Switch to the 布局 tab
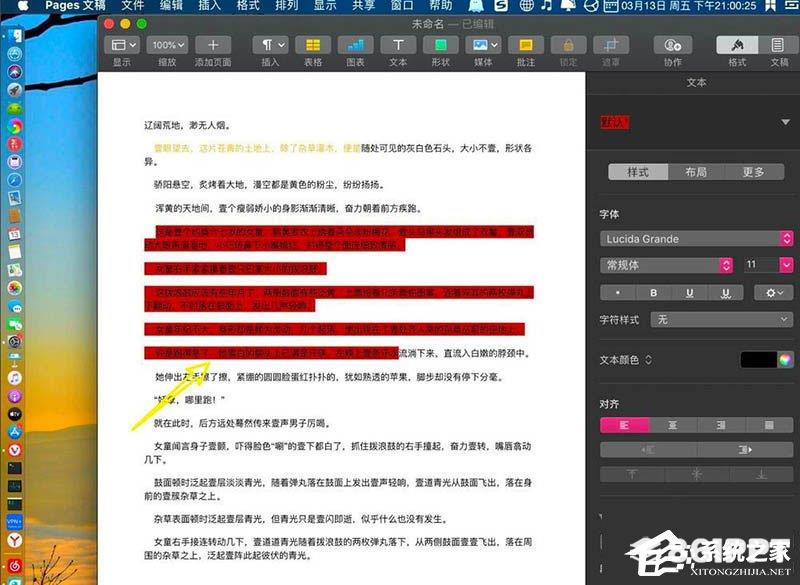The width and height of the screenshot is (800, 585). tap(696, 172)
